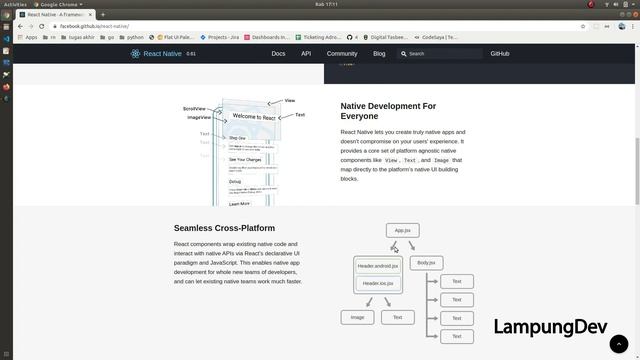Click the back arrow in Chrome
Viewport: 640px width, 360px height.
tap(20, 26)
